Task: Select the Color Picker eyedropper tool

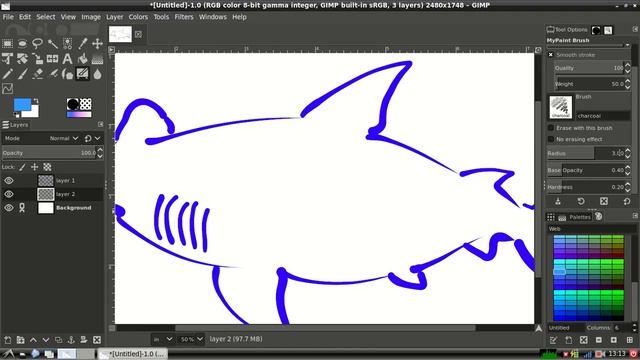Action: (82, 43)
